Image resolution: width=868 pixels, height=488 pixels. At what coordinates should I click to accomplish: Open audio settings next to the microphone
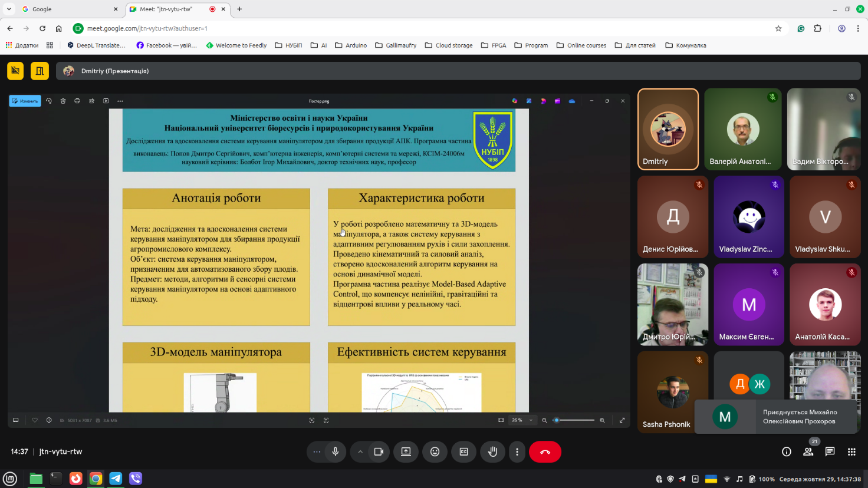pos(317,451)
